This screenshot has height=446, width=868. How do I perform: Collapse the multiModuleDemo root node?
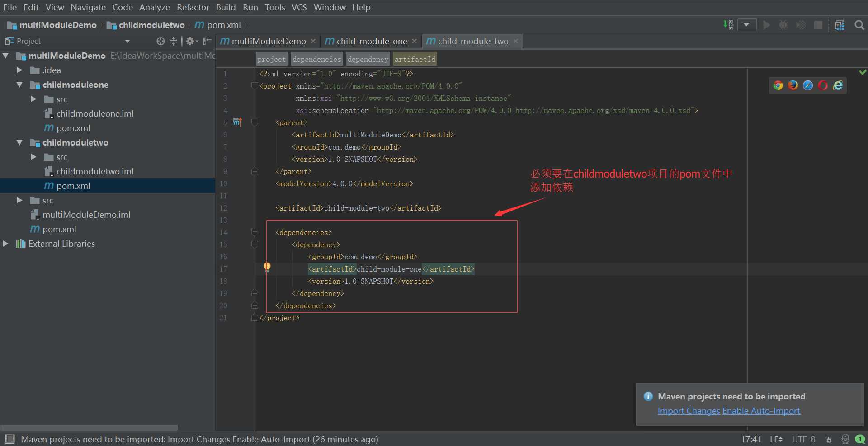coord(5,56)
